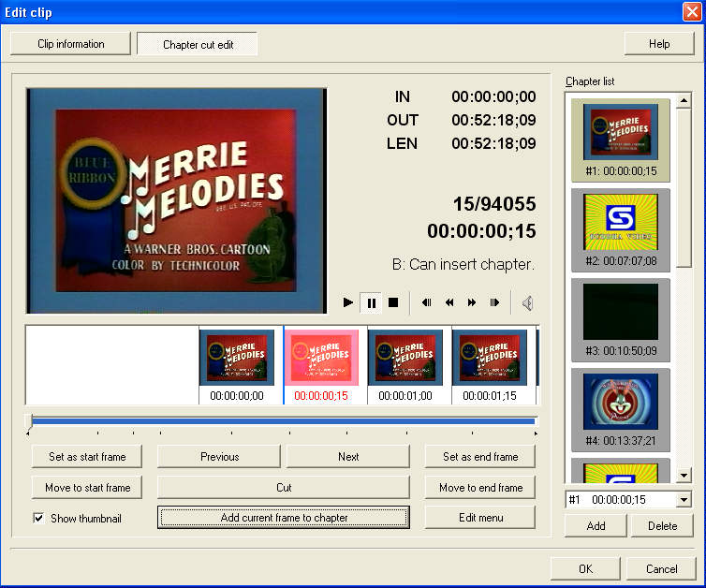Open the Edit menu button
Viewport: 706px width, 588px height.
pyautogui.click(x=480, y=518)
